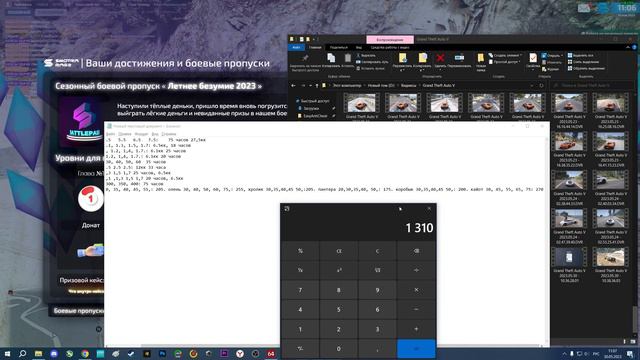This screenshot has height=360, width=640.
Task: Click the Properties checkmark icon in Explorer ribbon
Action: 533,58
